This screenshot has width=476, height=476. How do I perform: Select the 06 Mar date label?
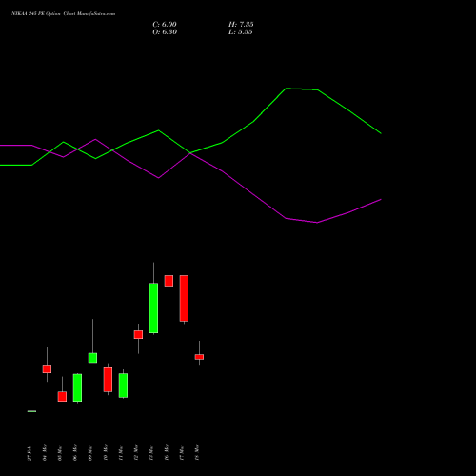click(x=75, y=452)
